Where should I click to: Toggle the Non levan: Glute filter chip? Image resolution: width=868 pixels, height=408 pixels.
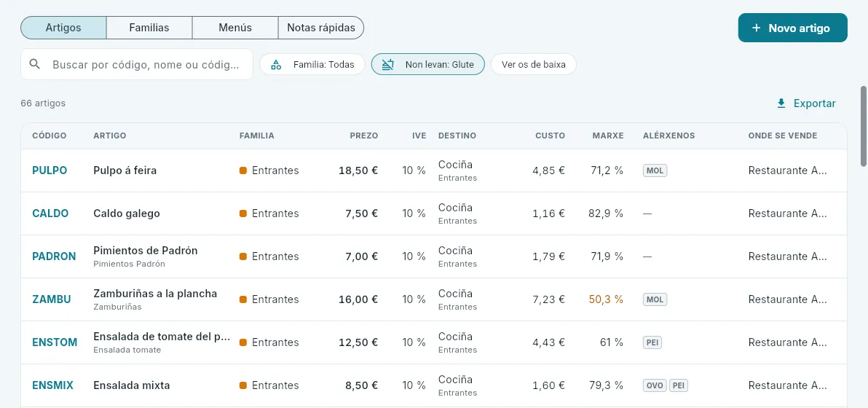point(428,64)
